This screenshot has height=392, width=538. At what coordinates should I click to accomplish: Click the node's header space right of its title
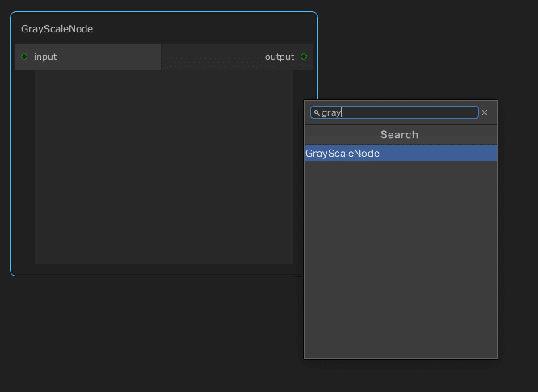[204, 29]
